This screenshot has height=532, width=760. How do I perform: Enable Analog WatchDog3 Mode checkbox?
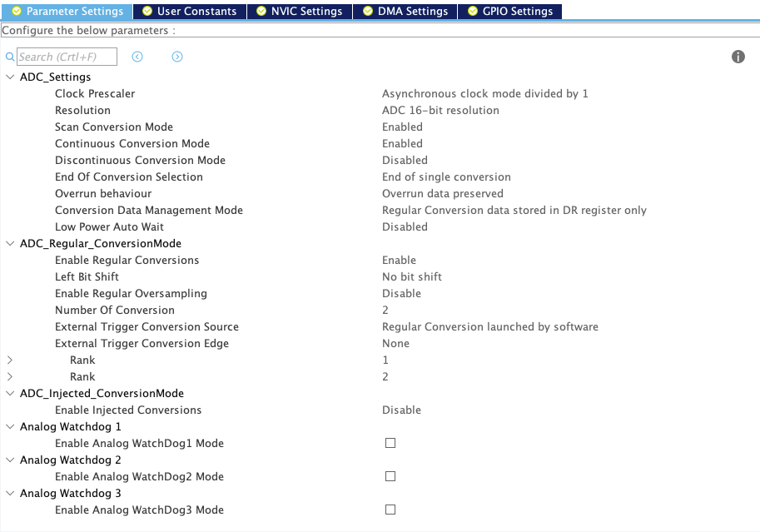point(390,510)
